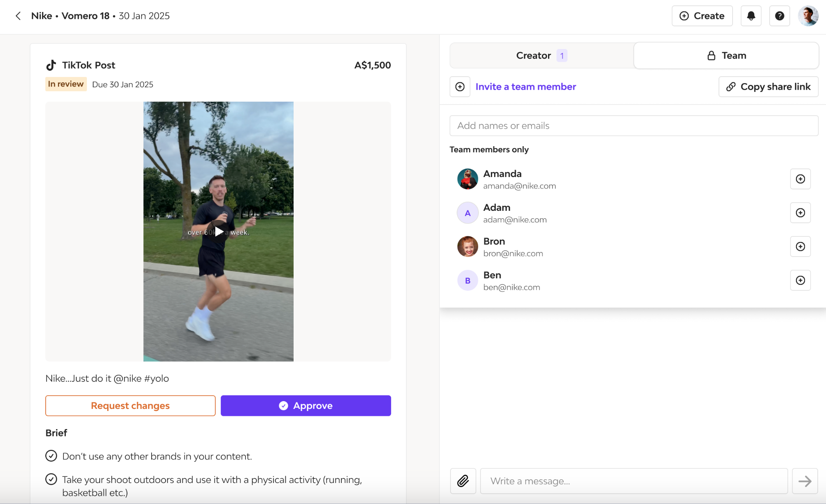Switch to the Team tab

click(726, 56)
